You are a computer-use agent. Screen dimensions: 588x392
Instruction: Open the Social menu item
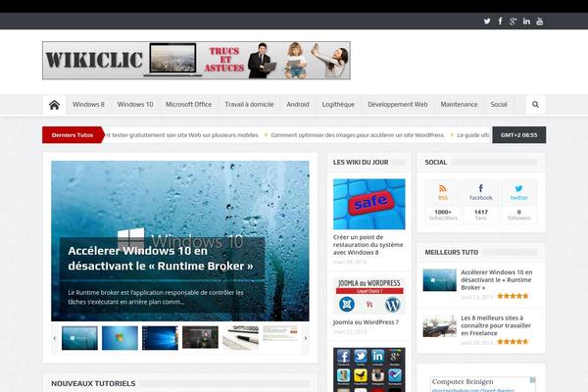coord(499,104)
